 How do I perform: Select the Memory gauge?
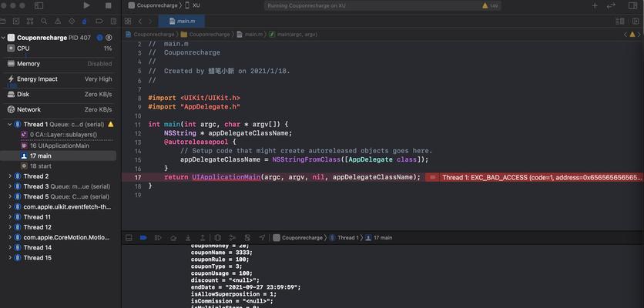60,64
